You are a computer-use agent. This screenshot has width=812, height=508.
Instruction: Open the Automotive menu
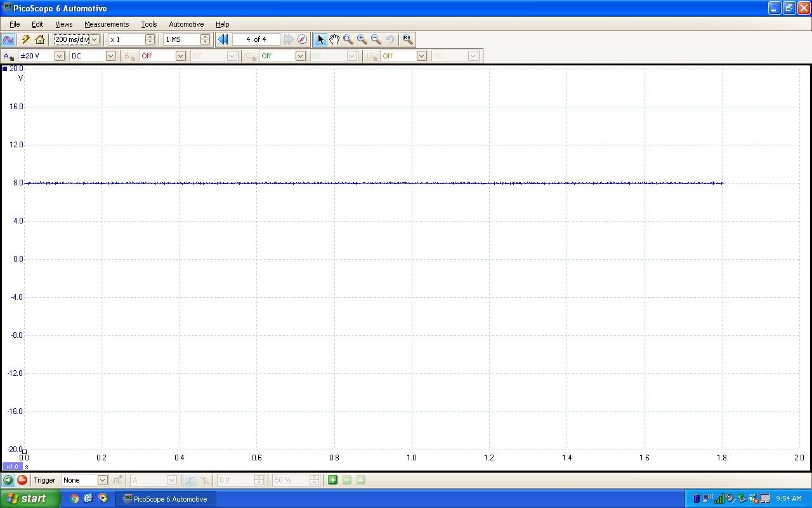pyautogui.click(x=187, y=24)
